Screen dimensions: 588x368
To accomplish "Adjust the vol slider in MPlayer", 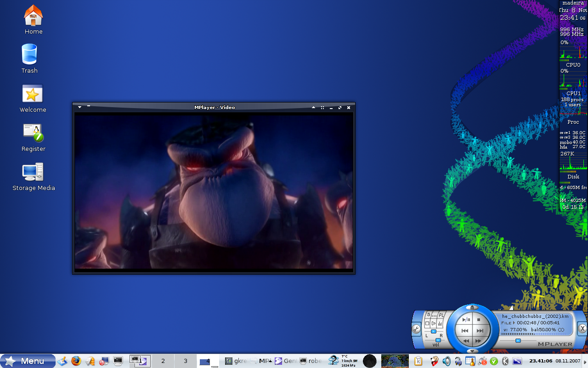I will (438, 340).
